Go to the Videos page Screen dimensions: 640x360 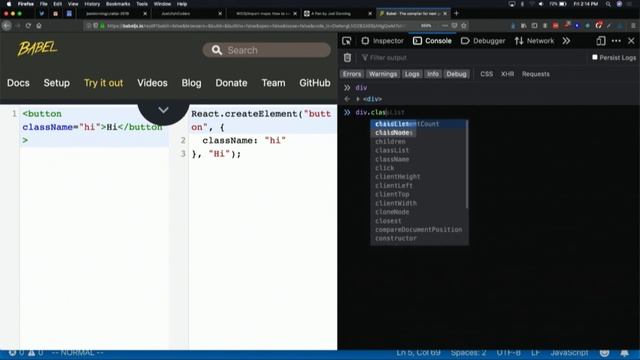pos(152,83)
